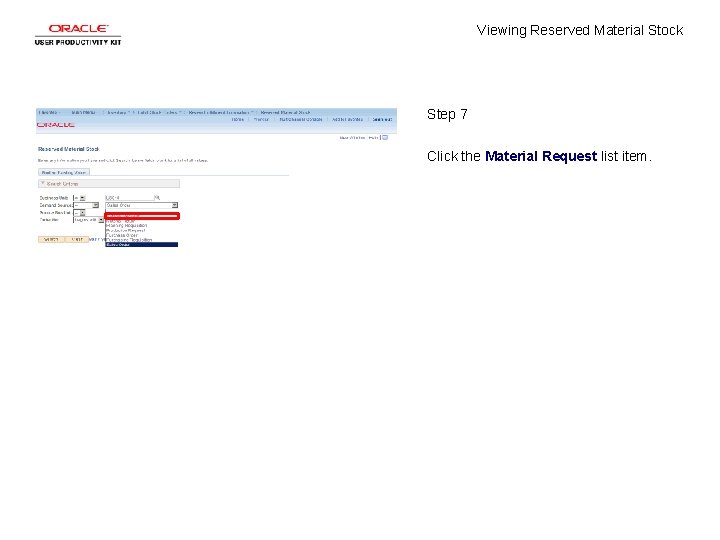Viewport: 720px width, 540px height.
Task: Pick Purchase Order in the demand source list
Action: coord(141,235)
